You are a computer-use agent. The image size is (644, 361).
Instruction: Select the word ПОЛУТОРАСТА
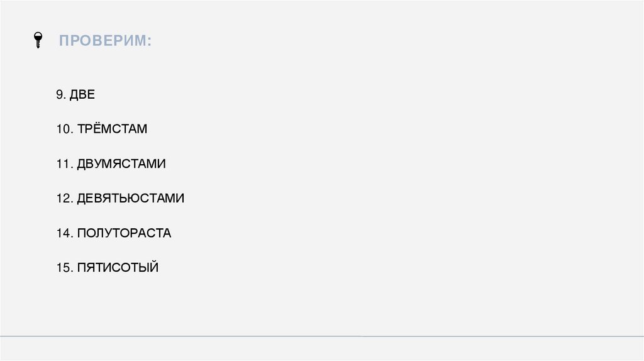[124, 233]
